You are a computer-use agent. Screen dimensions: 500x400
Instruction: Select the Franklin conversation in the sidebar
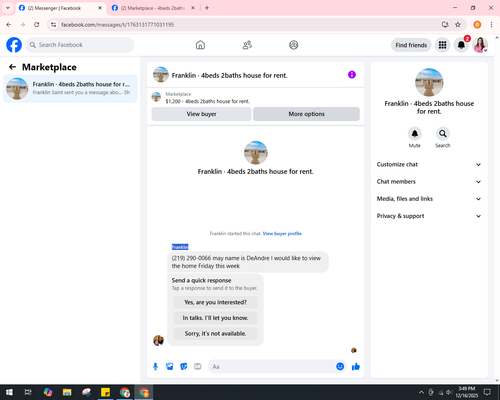(70, 88)
